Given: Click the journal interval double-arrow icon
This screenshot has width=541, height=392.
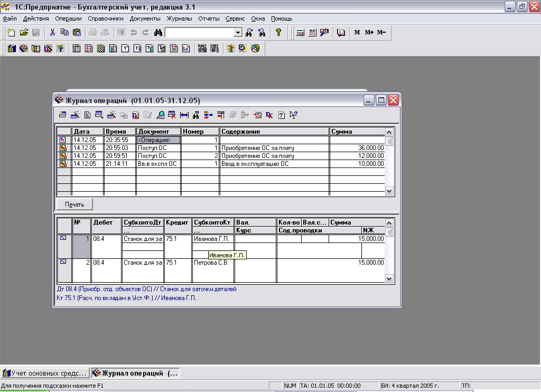Looking at the screenshot, I should [x=184, y=115].
